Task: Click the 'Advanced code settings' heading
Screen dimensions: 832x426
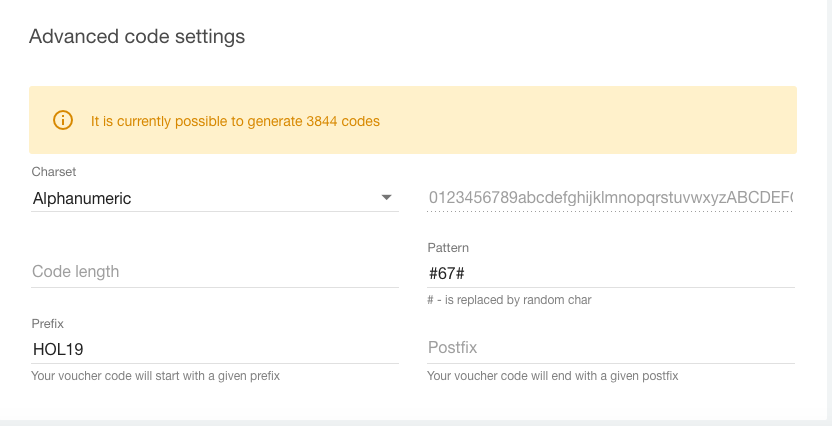Action: click(x=137, y=37)
